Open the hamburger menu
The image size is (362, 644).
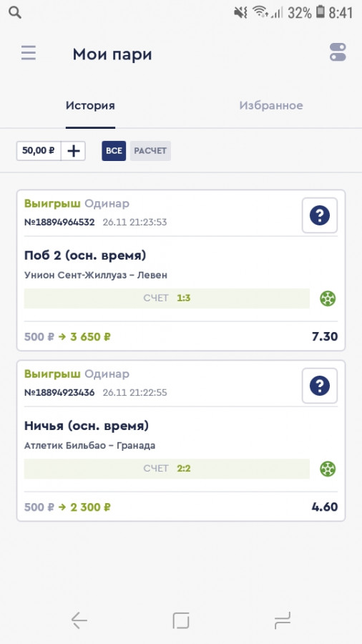pyautogui.click(x=29, y=53)
